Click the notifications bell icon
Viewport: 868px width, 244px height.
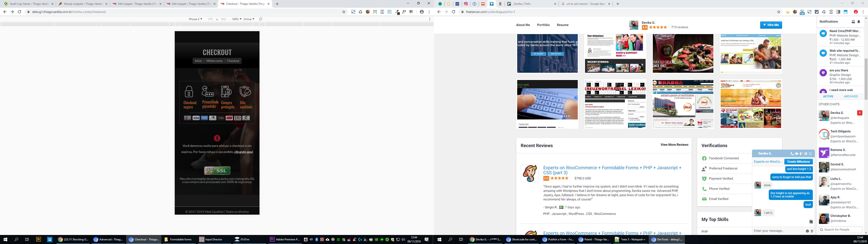click(x=859, y=21)
